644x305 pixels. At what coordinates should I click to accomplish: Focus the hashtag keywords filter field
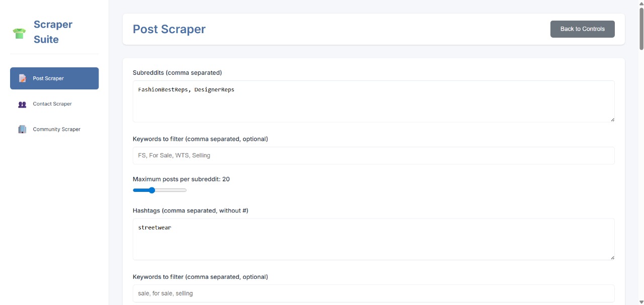click(373, 293)
